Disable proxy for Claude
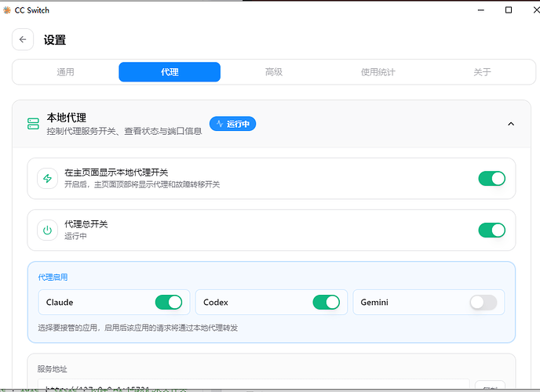Image resolution: width=540 pixels, height=392 pixels. 169,303
